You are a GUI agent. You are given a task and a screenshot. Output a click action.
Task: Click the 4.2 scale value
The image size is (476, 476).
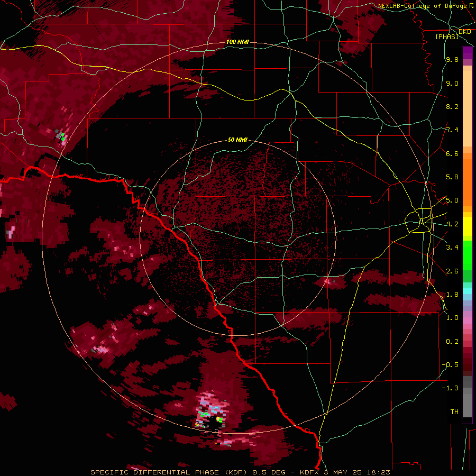452,224
